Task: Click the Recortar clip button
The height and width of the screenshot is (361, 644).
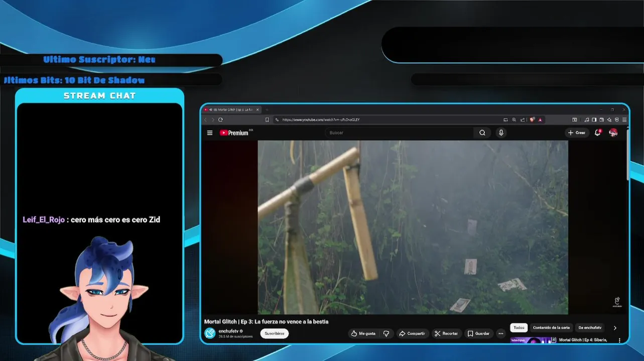Action: pos(446,333)
